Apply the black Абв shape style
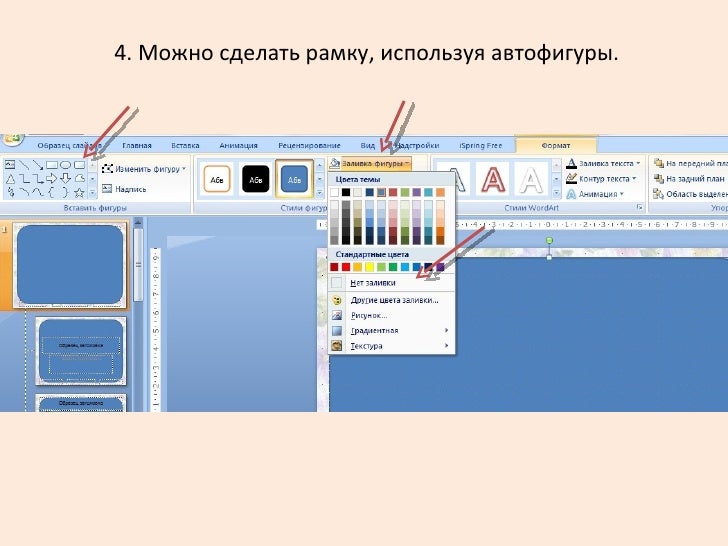728x546 pixels. [256, 179]
